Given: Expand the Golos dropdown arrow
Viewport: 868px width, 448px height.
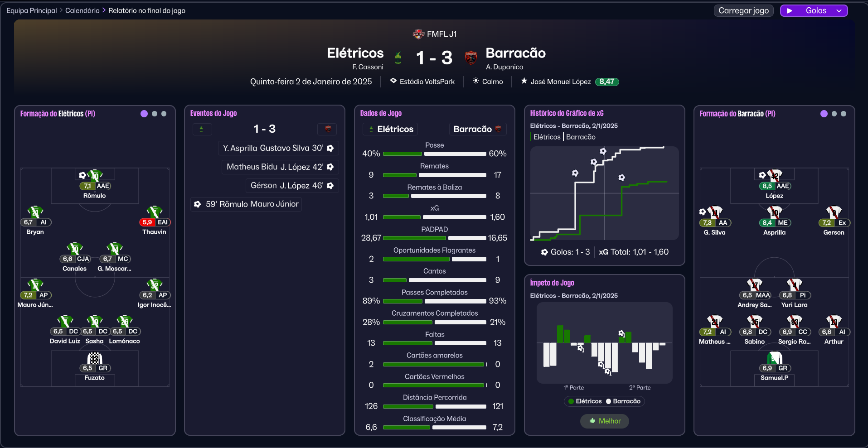Looking at the screenshot, I should click(839, 11).
